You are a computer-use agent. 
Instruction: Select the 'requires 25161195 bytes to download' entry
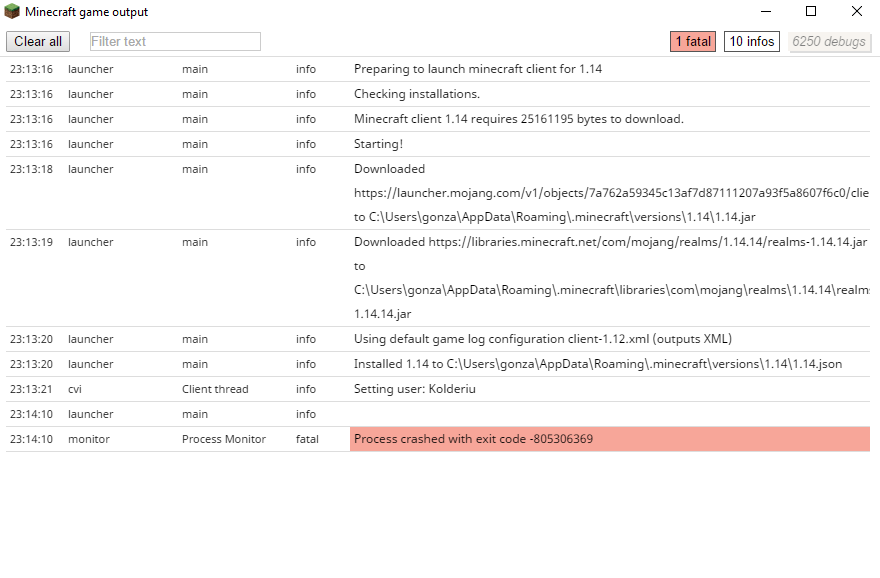pyautogui.click(x=518, y=119)
